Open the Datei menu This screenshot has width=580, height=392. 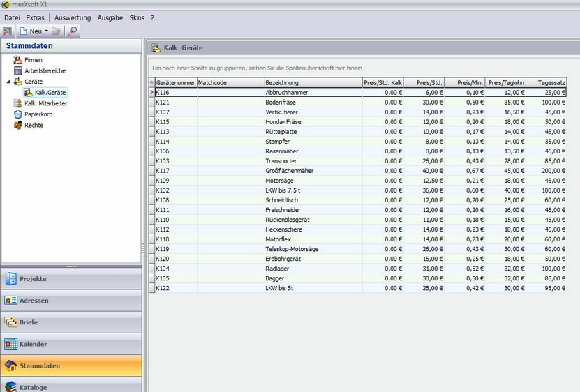(12, 17)
